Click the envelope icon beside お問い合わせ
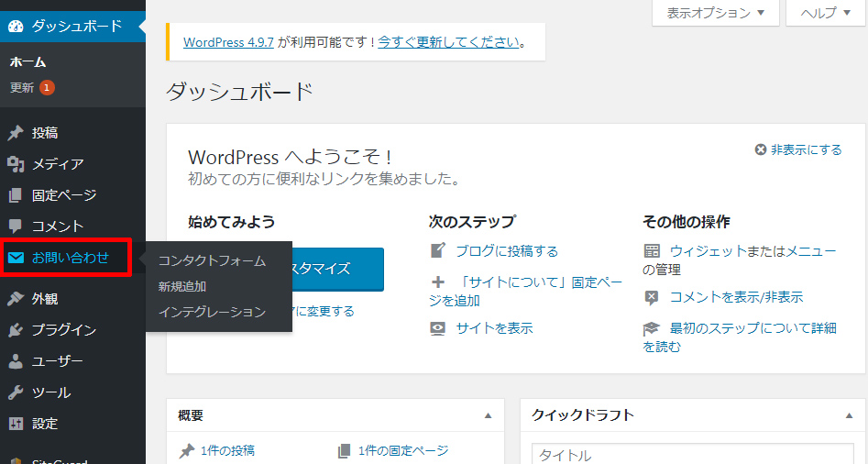 16,258
